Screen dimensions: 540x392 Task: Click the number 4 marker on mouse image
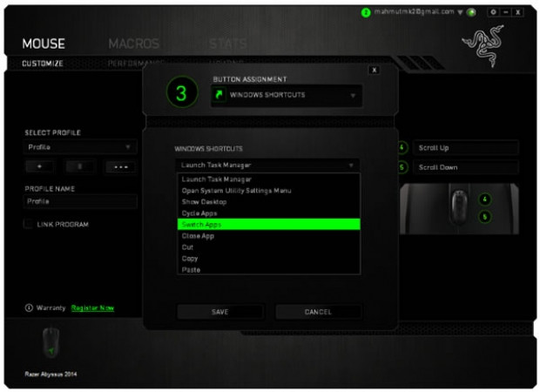[484, 199]
